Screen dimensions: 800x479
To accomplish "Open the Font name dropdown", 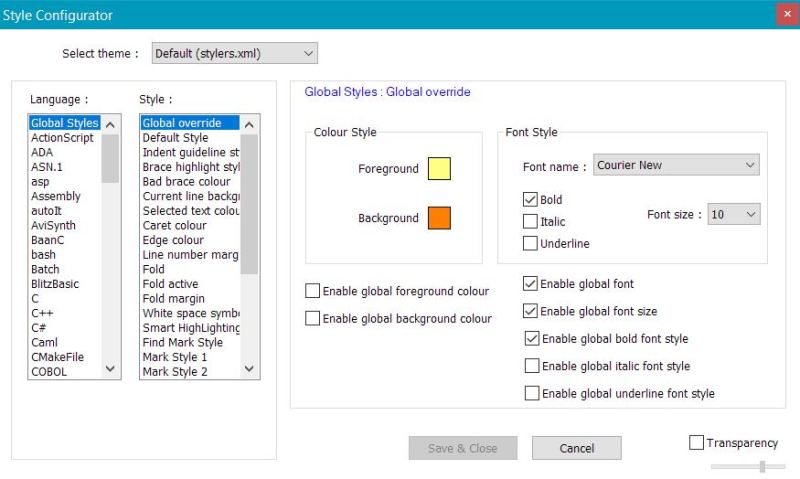I will [676, 165].
